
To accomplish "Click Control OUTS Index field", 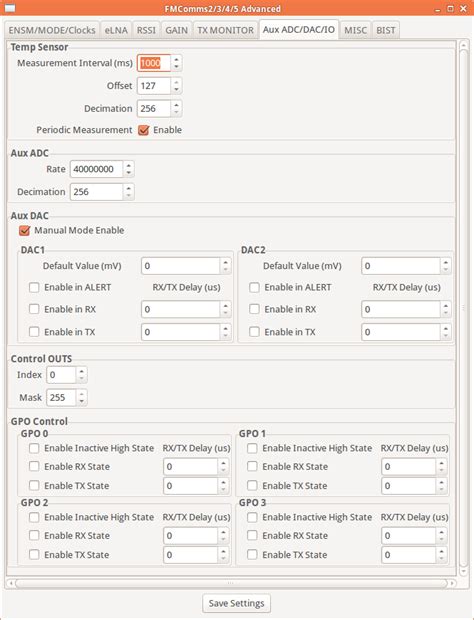I will point(61,375).
